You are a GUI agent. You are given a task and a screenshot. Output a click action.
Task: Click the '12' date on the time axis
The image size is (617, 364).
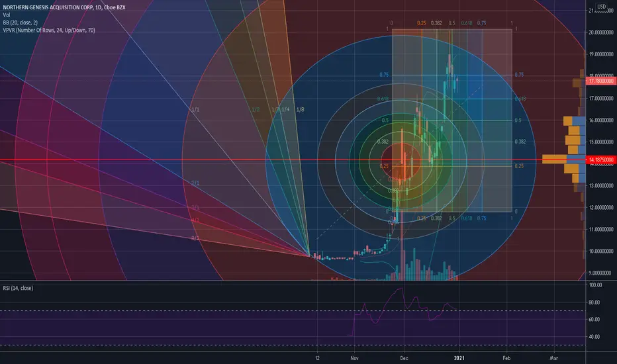pyautogui.click(x=317, y=358)
